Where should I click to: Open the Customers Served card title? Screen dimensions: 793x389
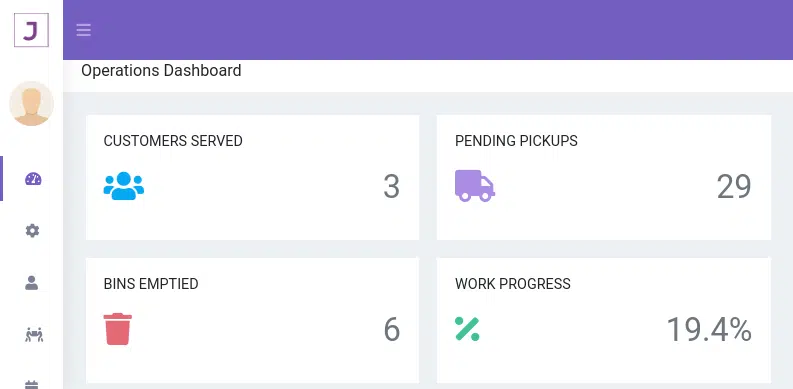(173, 141)
